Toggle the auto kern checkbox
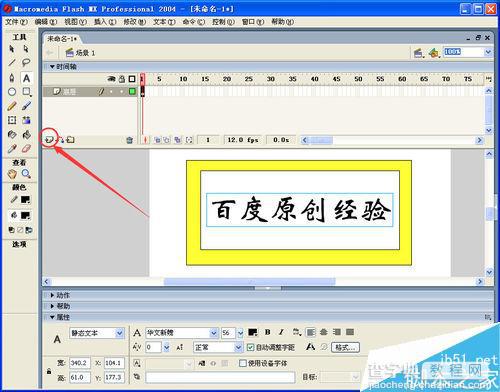This screenshot has height=392, width=500. (250, 347)
